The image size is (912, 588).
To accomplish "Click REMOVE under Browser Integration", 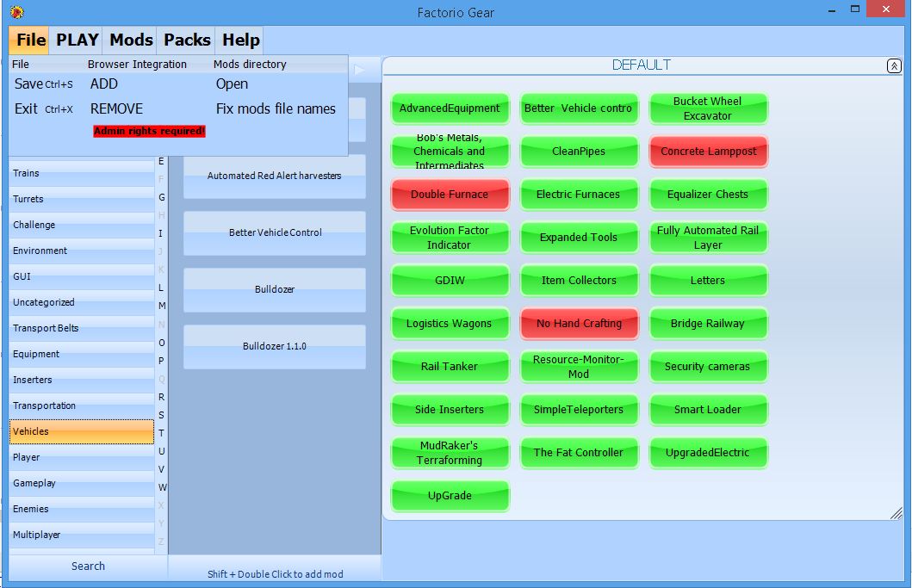I will click(x=116, y=109).
